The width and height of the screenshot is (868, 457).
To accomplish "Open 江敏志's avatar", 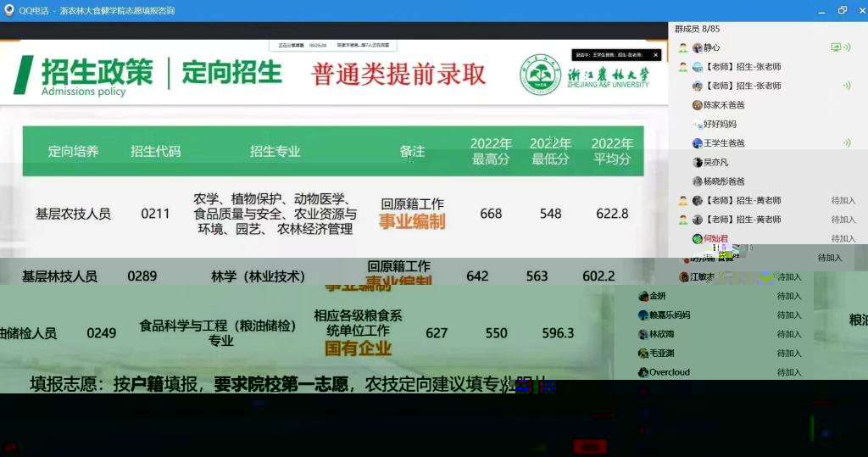I will point(684,276).
